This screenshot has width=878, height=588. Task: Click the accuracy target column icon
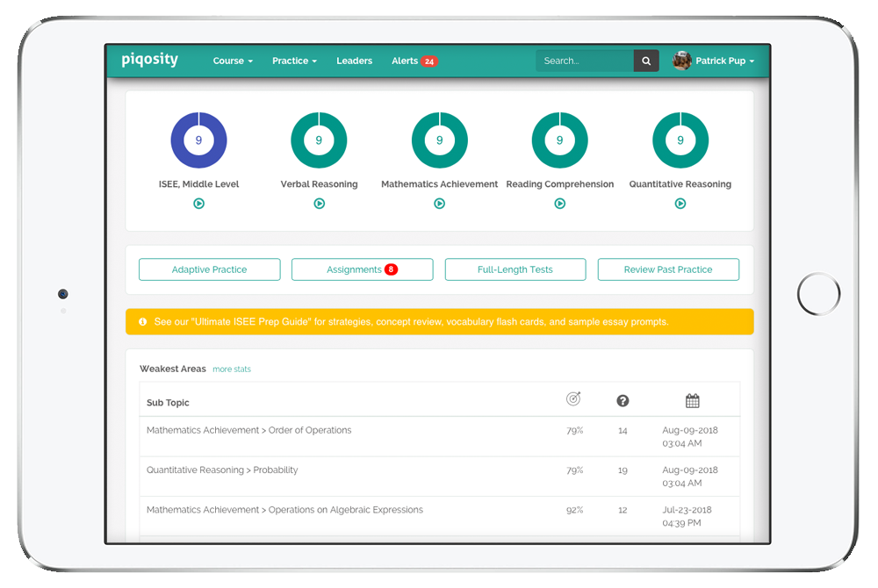click(573, 399)
